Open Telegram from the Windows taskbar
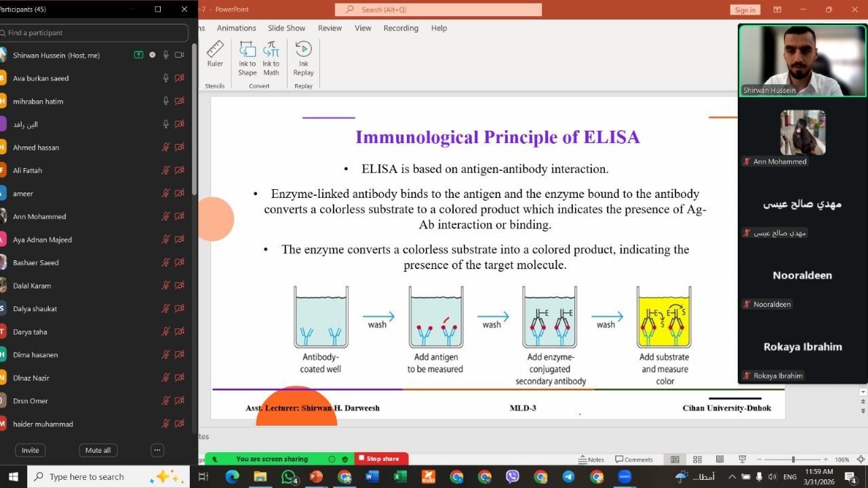 (568, 477)
